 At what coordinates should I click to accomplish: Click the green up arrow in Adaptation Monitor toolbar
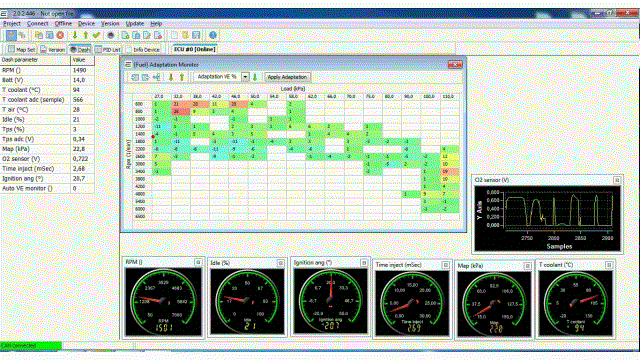click(182, 77)
